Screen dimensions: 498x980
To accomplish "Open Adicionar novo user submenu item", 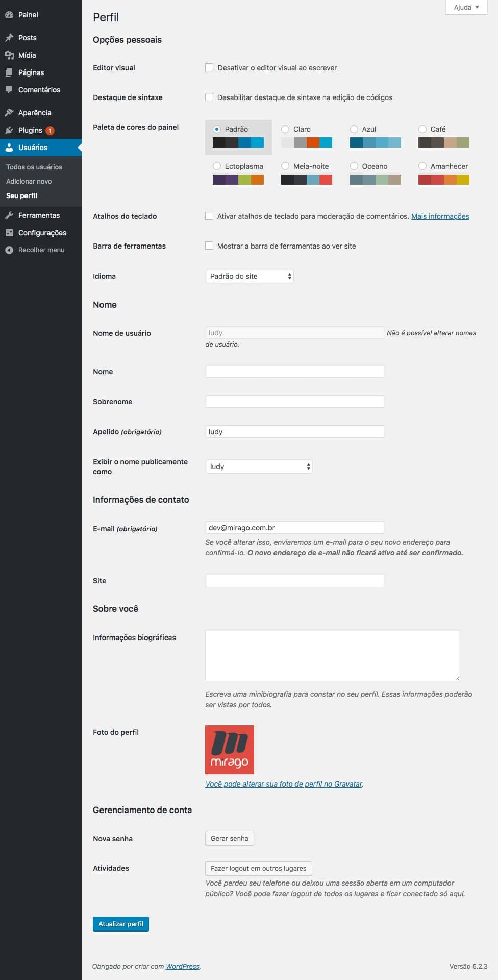I will tap(29, 181).
